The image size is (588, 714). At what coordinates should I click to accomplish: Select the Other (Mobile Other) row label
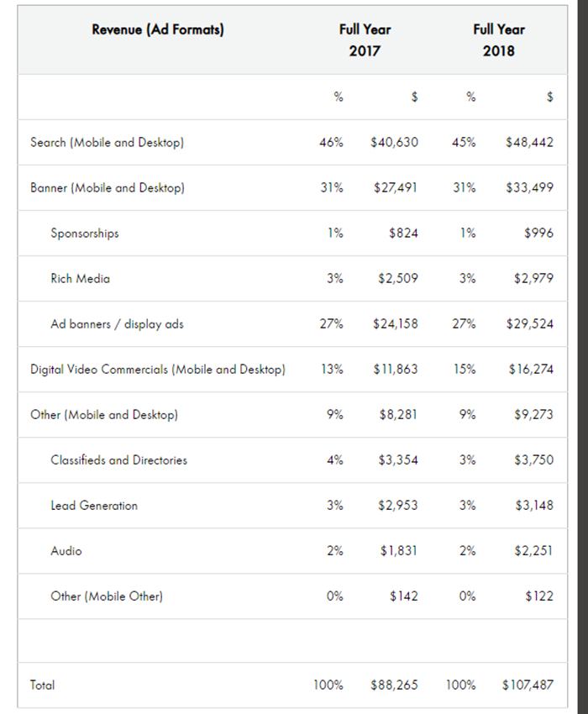(107, 596)
